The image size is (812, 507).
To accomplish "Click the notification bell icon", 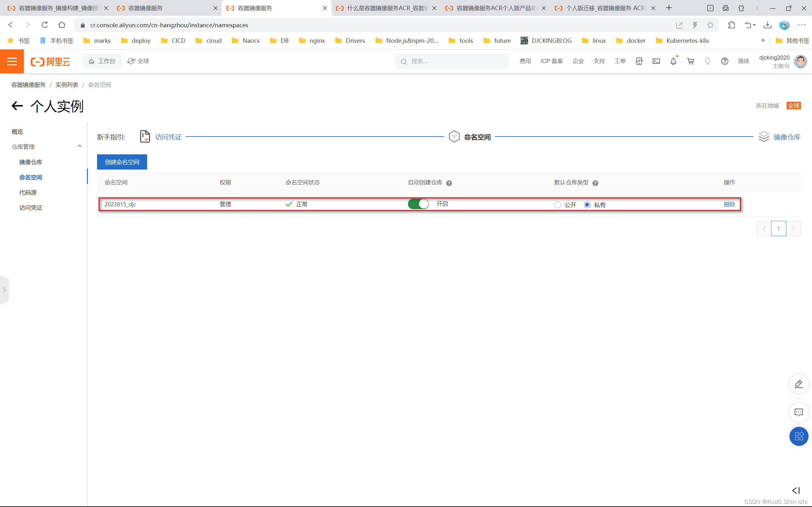I will coord(673,61).
